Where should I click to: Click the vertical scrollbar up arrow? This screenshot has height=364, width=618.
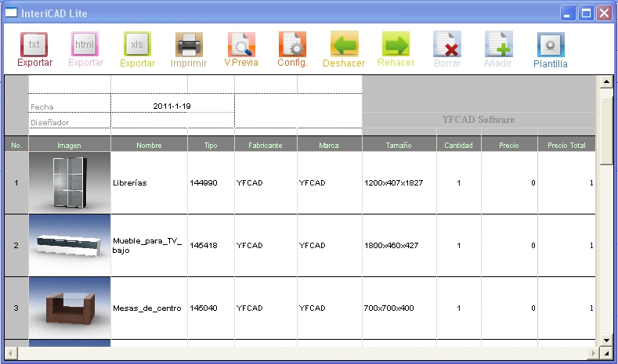(606, 82)
